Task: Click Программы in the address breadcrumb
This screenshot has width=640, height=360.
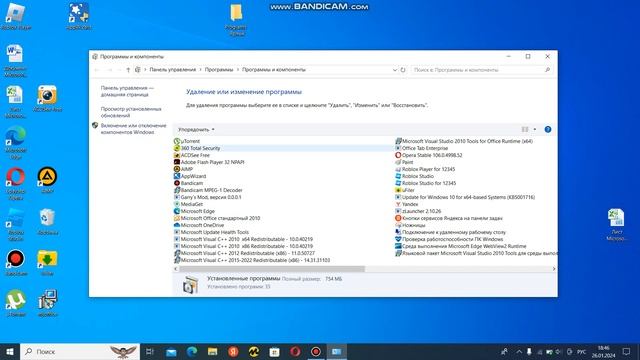Action: pyautogui.click(x=219, y=70)
